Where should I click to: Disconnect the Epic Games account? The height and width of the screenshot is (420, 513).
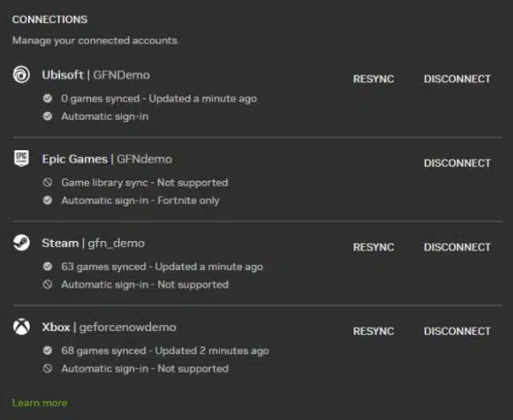(457, 163)
